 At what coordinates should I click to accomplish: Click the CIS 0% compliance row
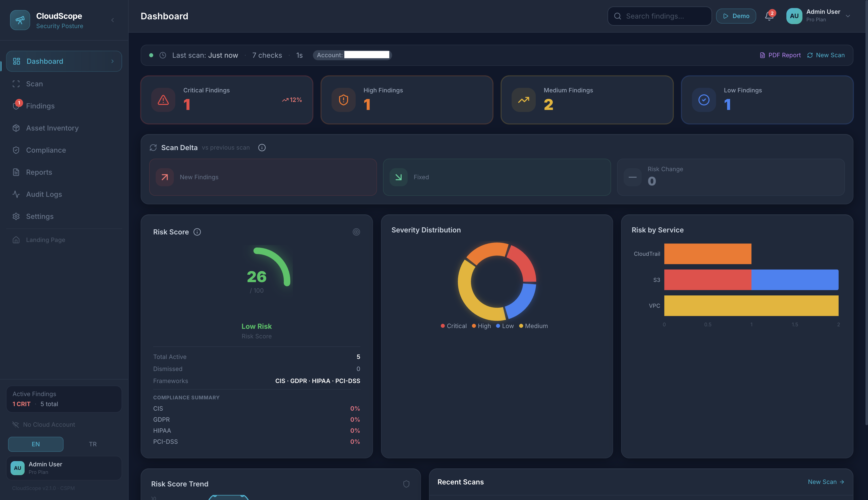(x=256, y=409)
